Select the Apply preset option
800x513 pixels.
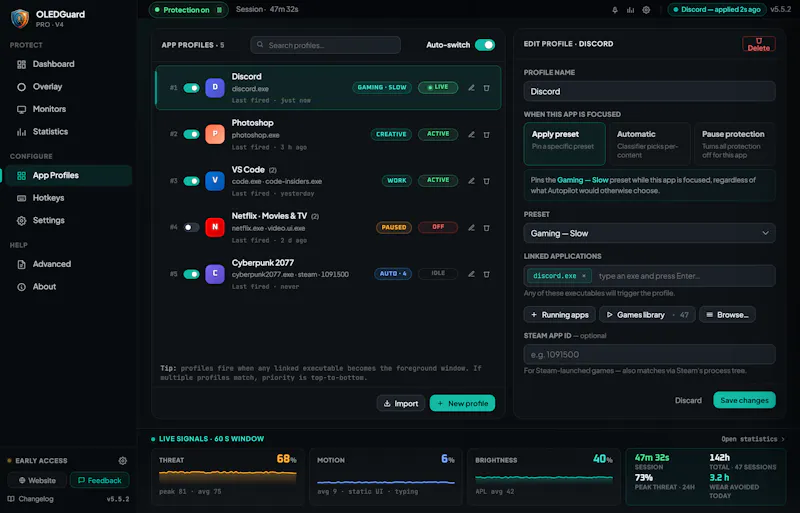point(564,143)
